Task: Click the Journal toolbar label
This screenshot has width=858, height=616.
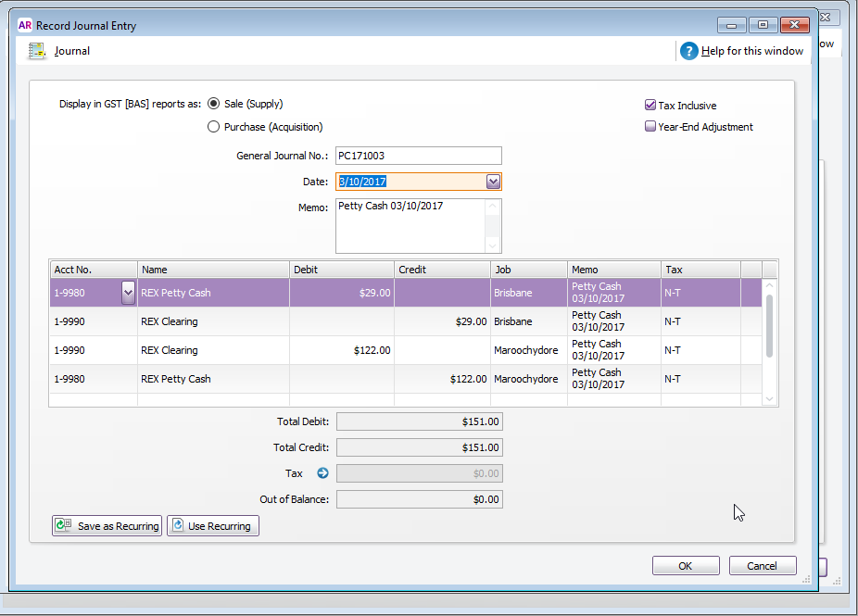Action: [71, 51]
